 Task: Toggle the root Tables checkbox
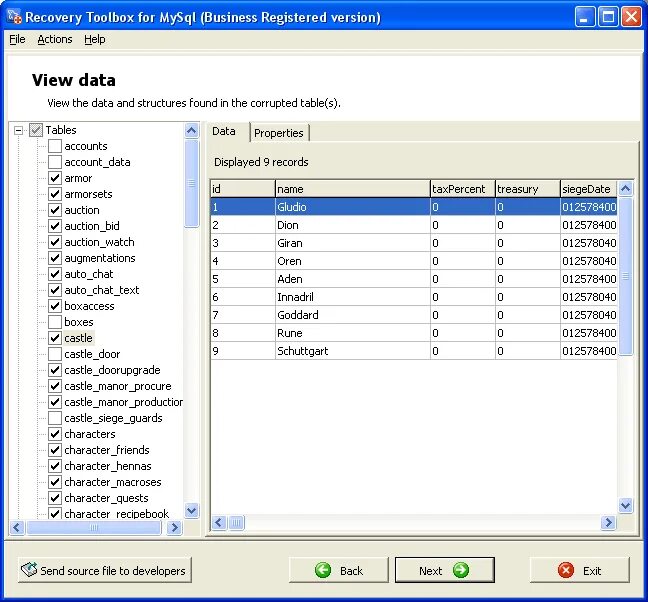click(36, 130)
